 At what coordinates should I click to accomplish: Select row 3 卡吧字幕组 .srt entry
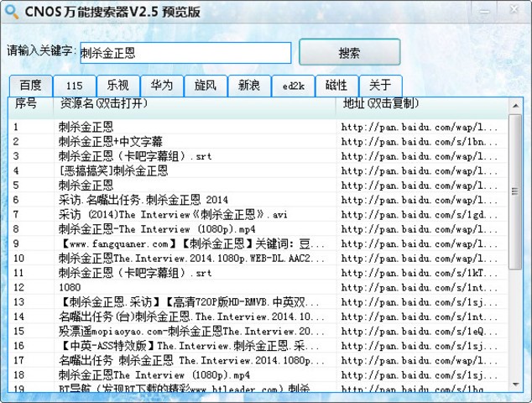135,156
